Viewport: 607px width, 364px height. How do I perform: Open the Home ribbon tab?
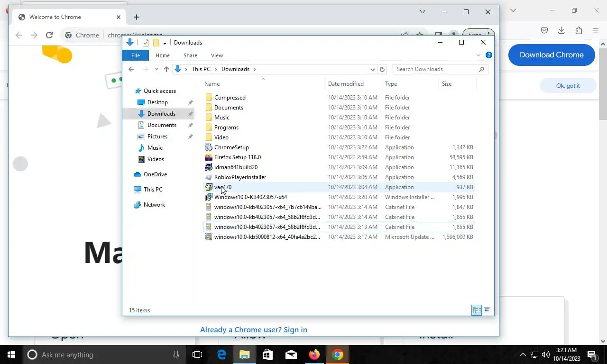coord(163,55)
